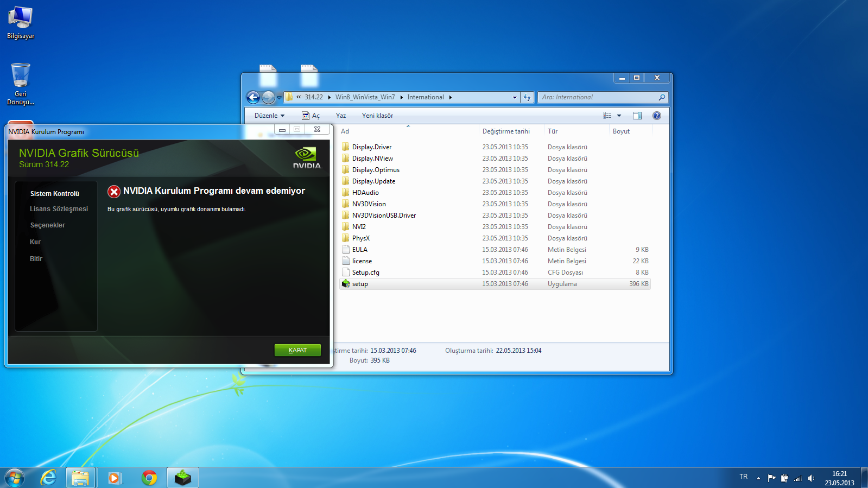This screenshot has width=868, height=488.
Task: Sort by Değiştirme tarihi column header
Action: point(511,131)
